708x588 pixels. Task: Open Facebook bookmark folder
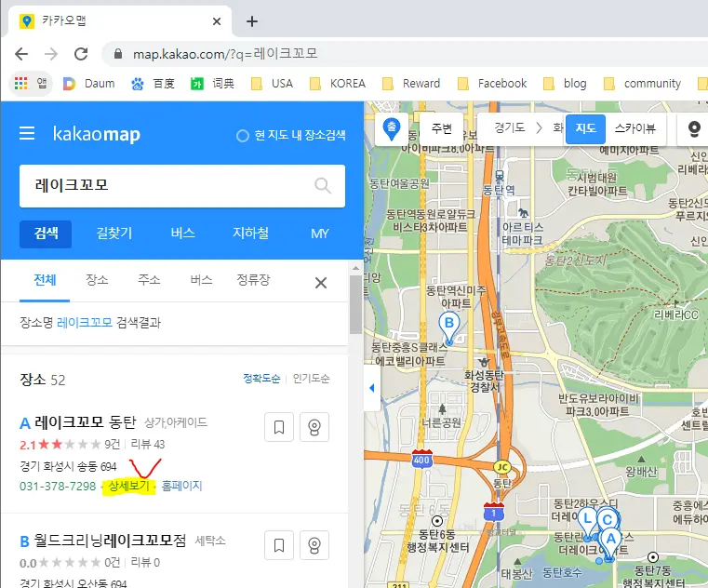[492, 83]
